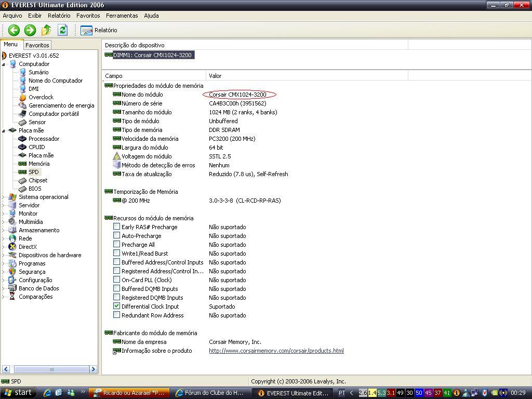Click the green Forward arrow button
Image resolution: width=532 pixels, height=399 pixels.
coord(30,30)
